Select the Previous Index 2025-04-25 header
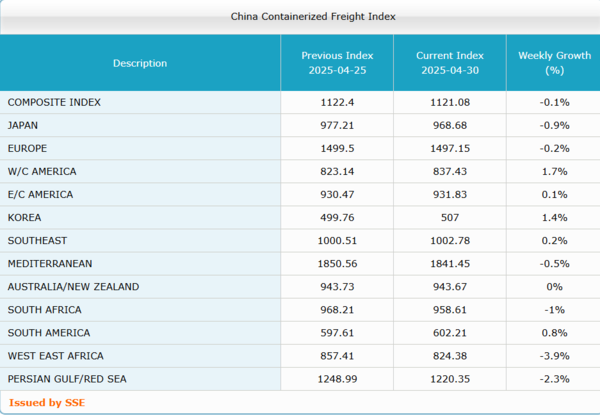 pos(337,63)
